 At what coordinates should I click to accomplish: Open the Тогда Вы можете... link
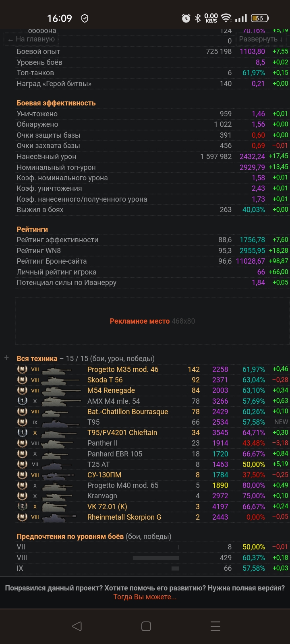(x=145, y=597)
